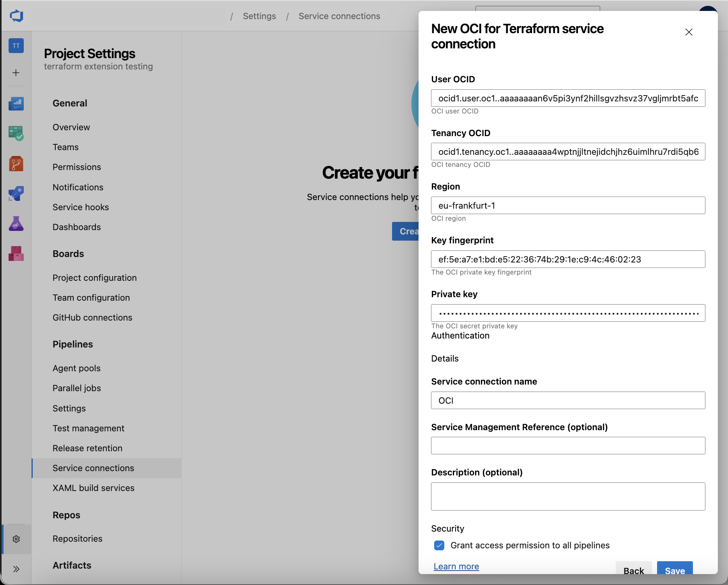Close the service connection dialog
728x585 pixels.
click(x=689, y=32)
